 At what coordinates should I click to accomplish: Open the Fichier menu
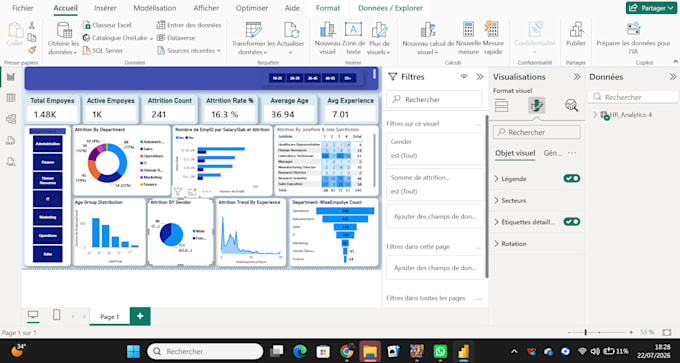click(23, 8)
